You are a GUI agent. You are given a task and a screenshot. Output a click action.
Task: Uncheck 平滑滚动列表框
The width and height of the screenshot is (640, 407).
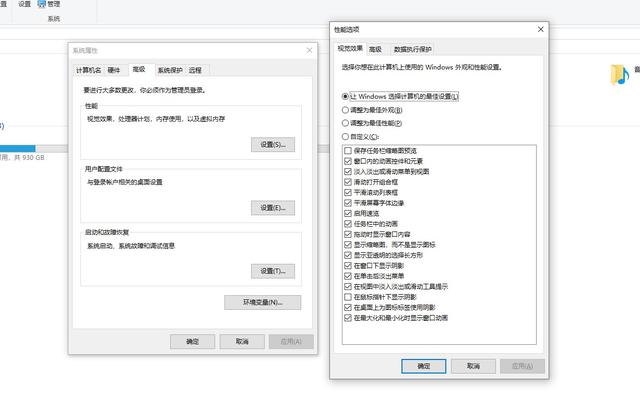pyautogui.click(x=348, y=192)
